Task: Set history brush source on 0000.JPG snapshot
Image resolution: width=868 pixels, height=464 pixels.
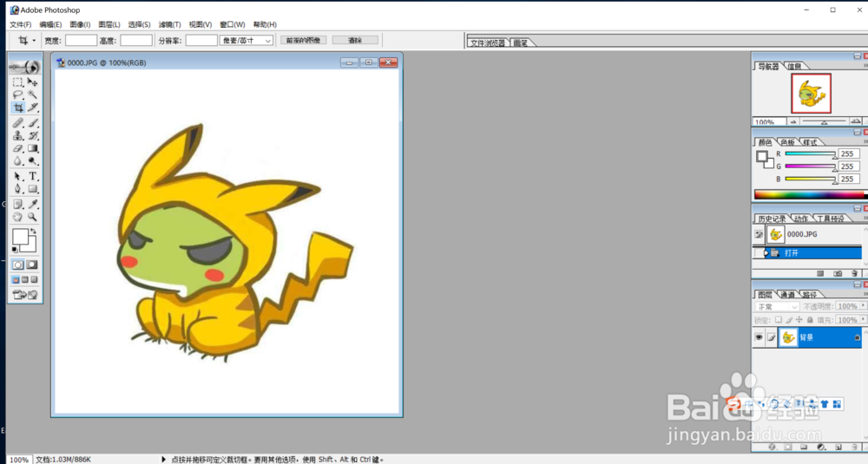Action: tap(759, 234)
